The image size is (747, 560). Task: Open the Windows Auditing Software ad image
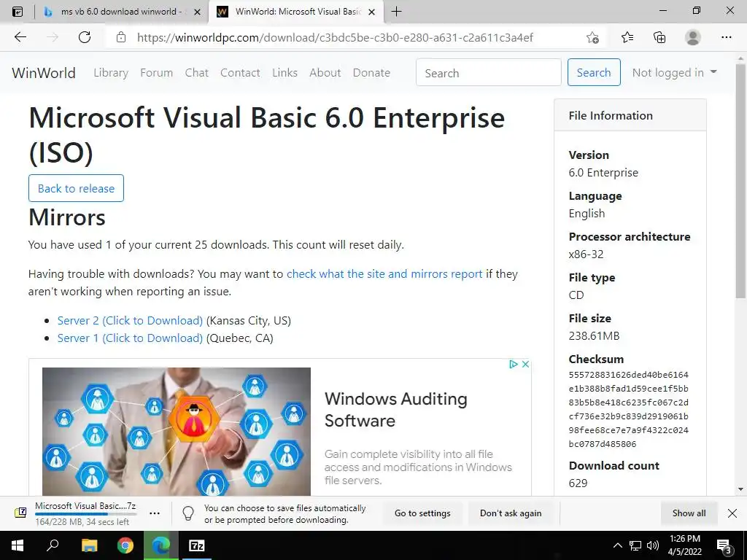pos(177,432)
